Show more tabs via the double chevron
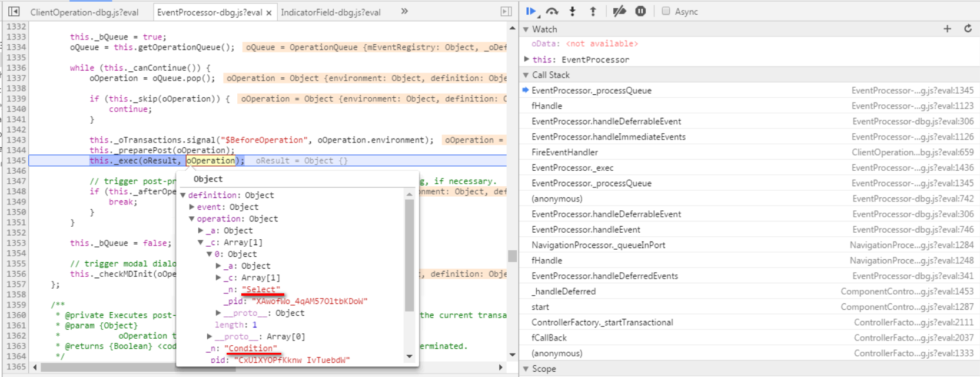 pos(404,11)
